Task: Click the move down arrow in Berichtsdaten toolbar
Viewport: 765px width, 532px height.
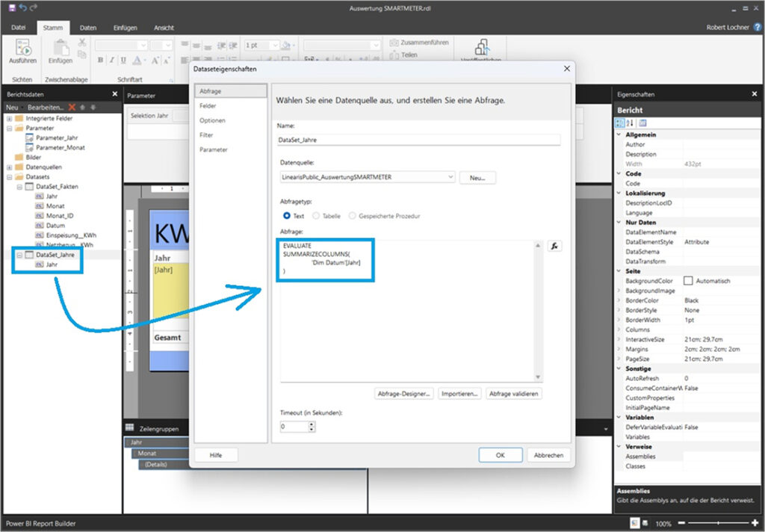Action: click(93, 108)
